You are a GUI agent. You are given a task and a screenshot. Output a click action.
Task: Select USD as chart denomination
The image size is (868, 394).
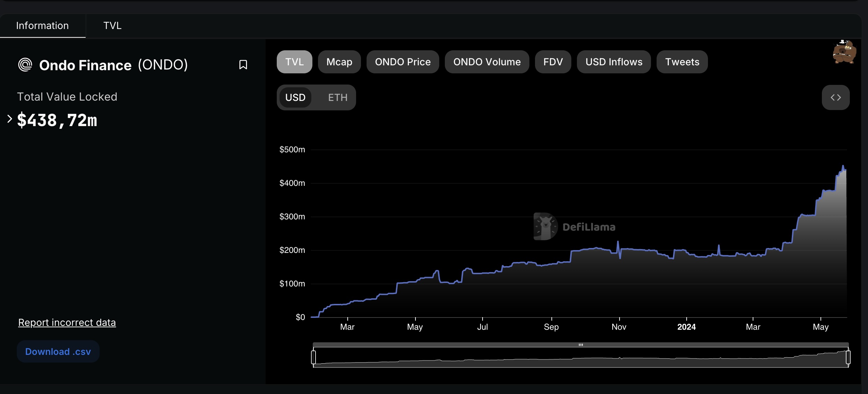[295, 97]
